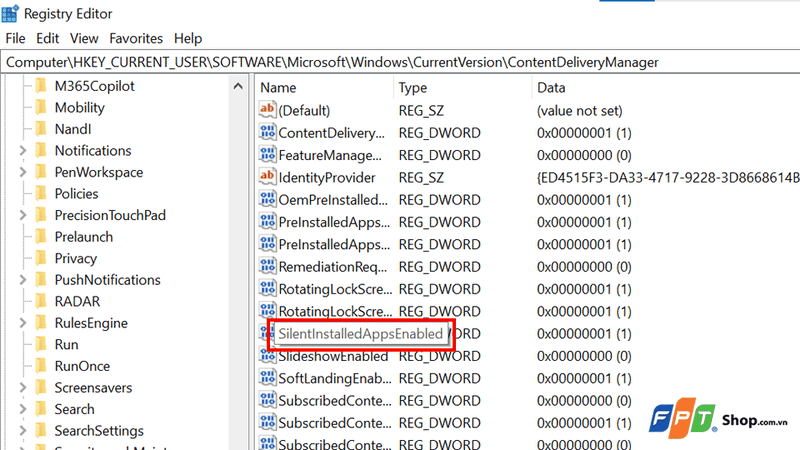Open the Help menu

coord(188,38)
